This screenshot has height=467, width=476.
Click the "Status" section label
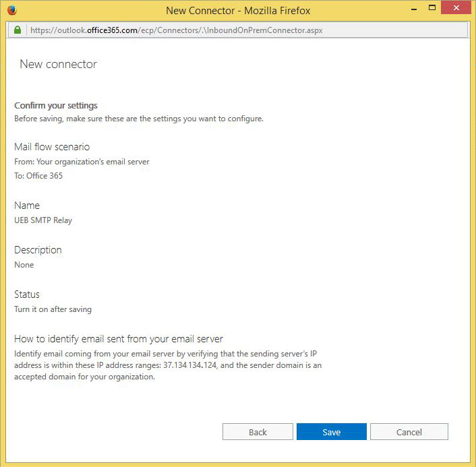click(x=27, y=294)
